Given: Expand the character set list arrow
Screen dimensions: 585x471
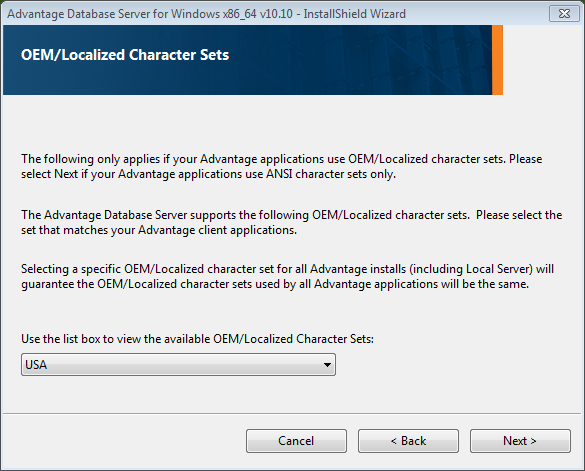Looking at the screenshot, I should [x=327, y=365].
